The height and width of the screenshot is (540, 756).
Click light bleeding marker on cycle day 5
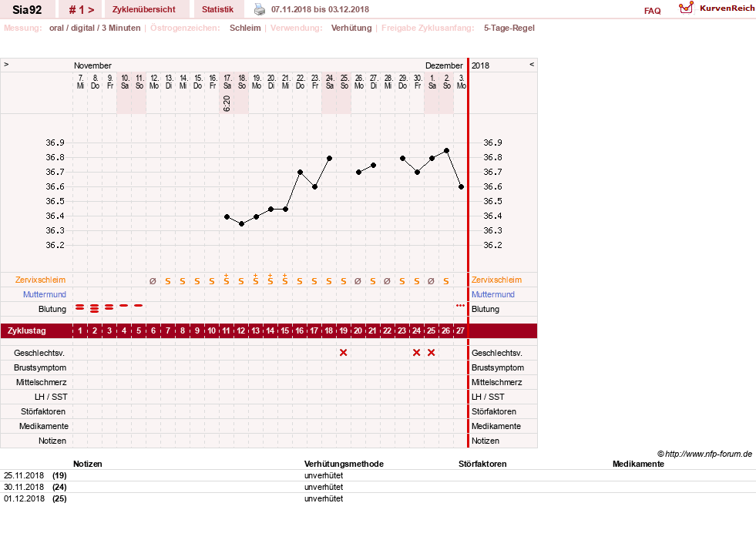click(139, 305)
